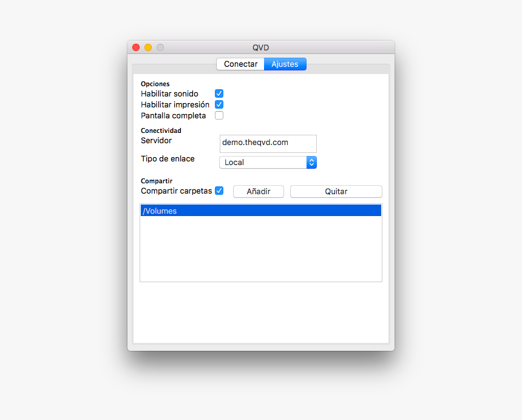522x420 pixels.
Task: Open the Tipo de enlace dropdown showing Local
Action: 263,163
